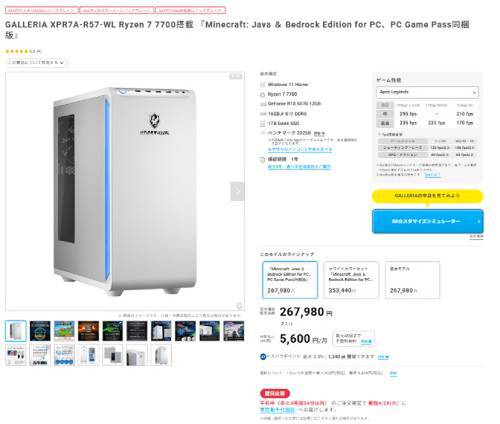Click the blue Dospara point icon
Screen dimensions: 500x424
click(x=263, y=357)
